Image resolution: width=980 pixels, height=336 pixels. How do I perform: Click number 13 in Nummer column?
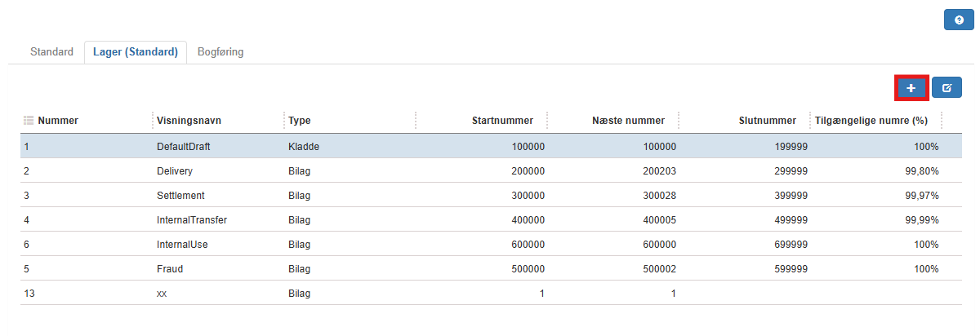point(29,294)
